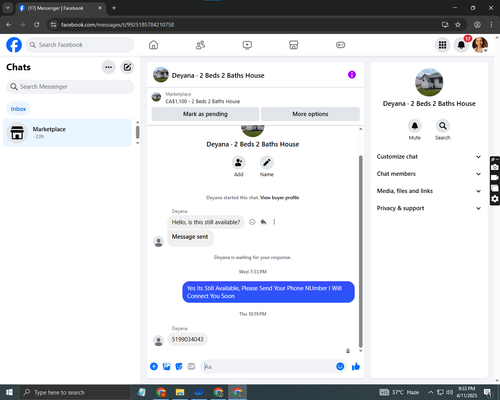Viewport: 500px width, 400px height.
Task: Toggle the conversation information purple icon
Action: (x=352, y=75)
